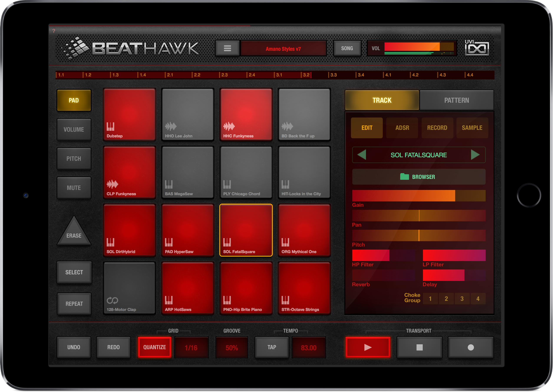Toggle the Quantize button
Viewport: 553px width, 392px height.
point(155,347)
